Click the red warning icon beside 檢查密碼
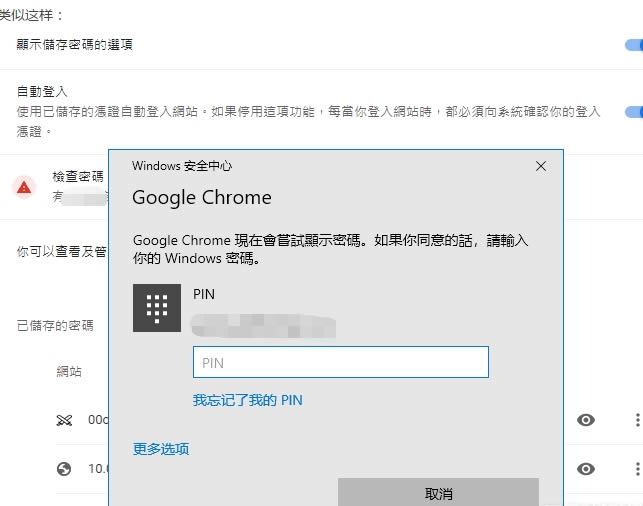The image size is (643, 506). [24, 185]
